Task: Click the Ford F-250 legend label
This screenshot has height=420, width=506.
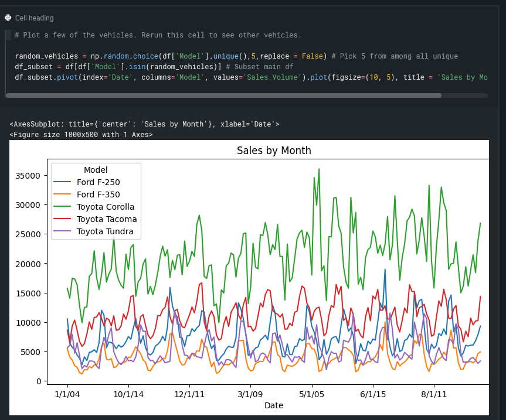Action: click(98, 182)
